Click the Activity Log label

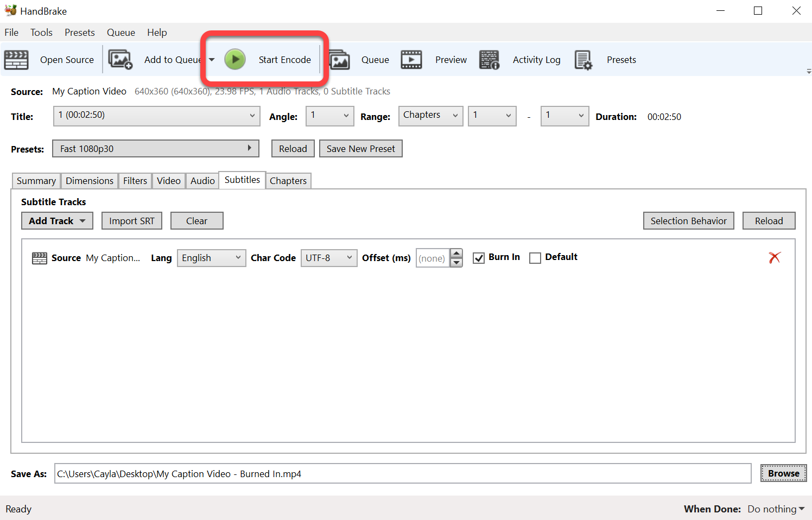[537, 60]
